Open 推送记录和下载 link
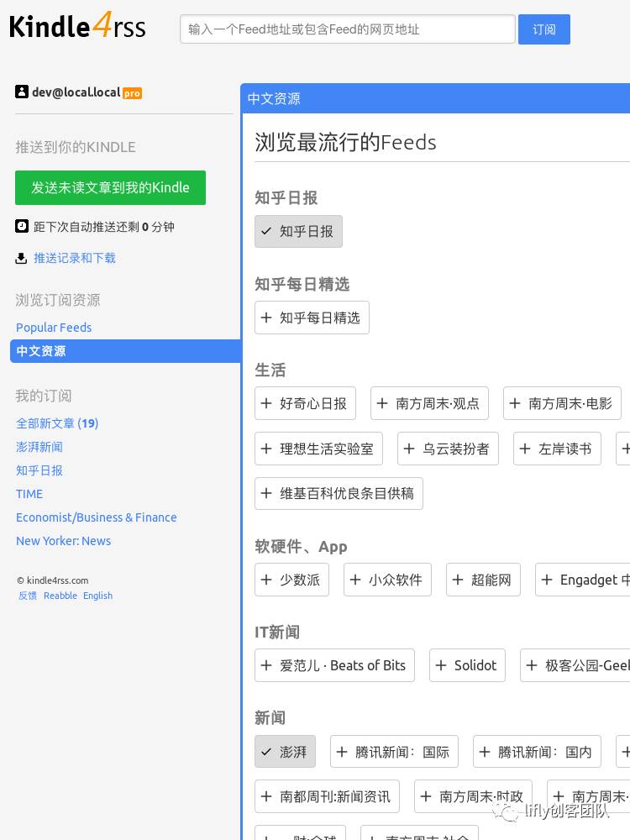The width and height of the screenshot is (630, 840). [x=75, y=258]
